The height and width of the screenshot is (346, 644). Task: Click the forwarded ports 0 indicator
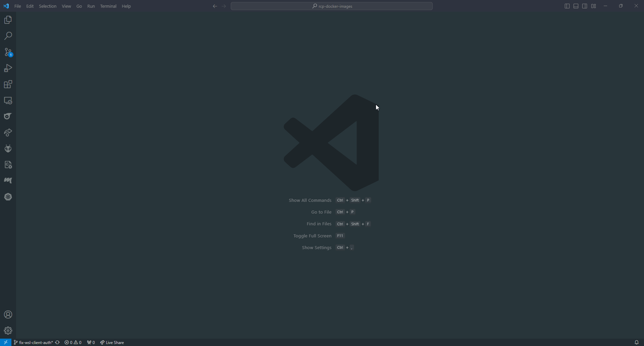click(x=91, y=342)
